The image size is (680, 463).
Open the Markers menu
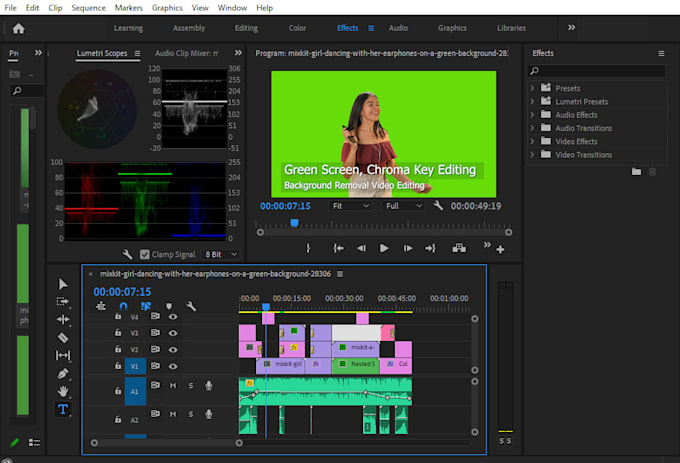[129, 8]
